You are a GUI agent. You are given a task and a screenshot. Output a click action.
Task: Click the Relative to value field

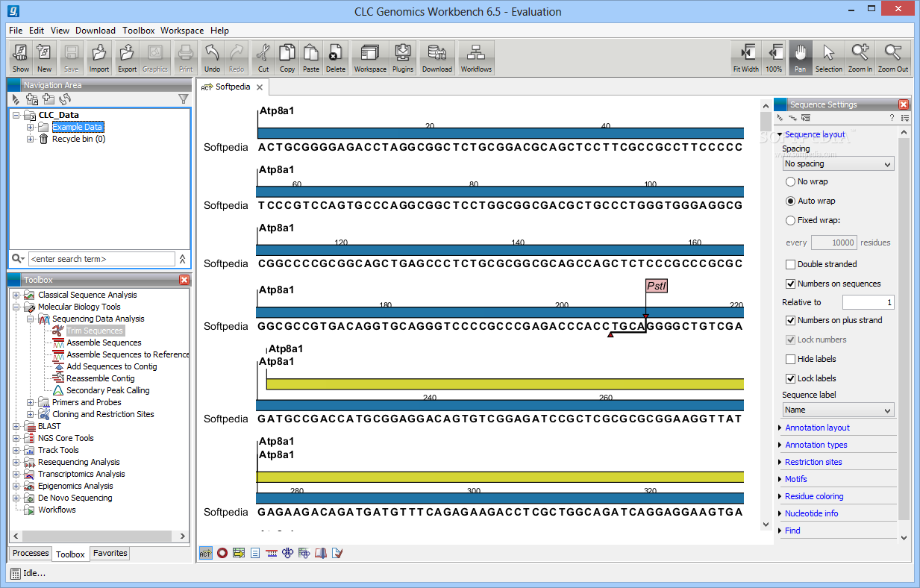point(869,302)
